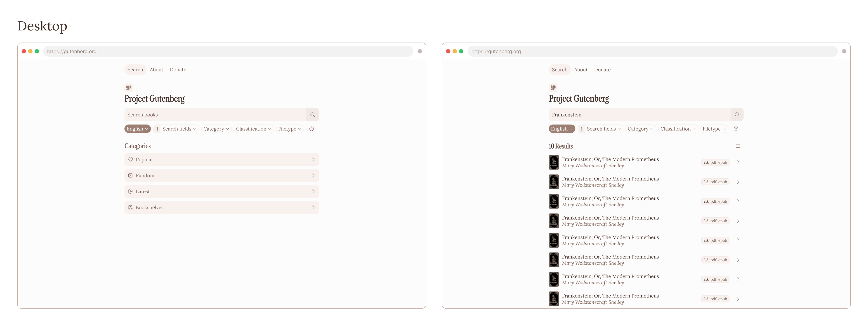Open Donate in right window
868x326 pixels.
point(602,70)
